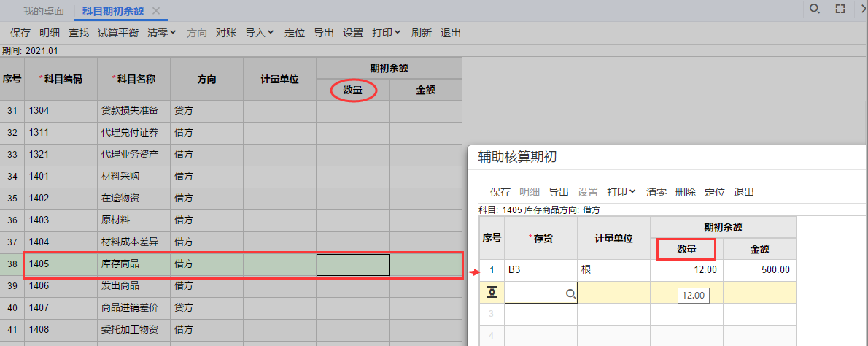This screenshot has width=868, height=346.
Task: Click the search magnifier icon at top right
Action: pyautogui.click(x=814, y=8)
